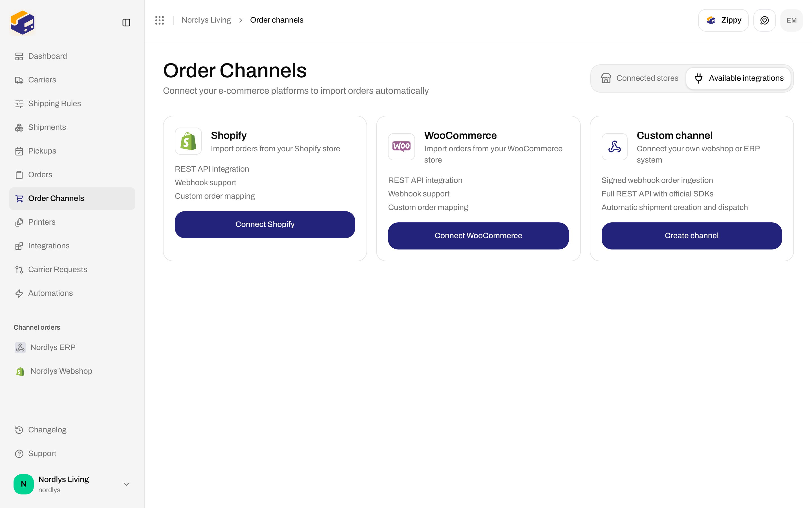The height and width of the screenshot is (508, 812).
Task: Switch to Available integrations tab
Action: [738, 78]
